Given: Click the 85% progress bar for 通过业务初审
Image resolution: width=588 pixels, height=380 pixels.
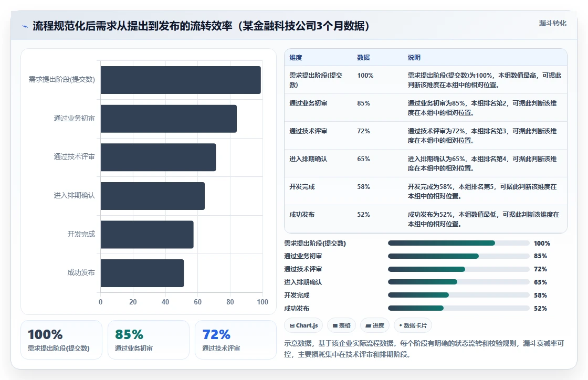Looking at the screenshot, I should (x=459, y=256).
